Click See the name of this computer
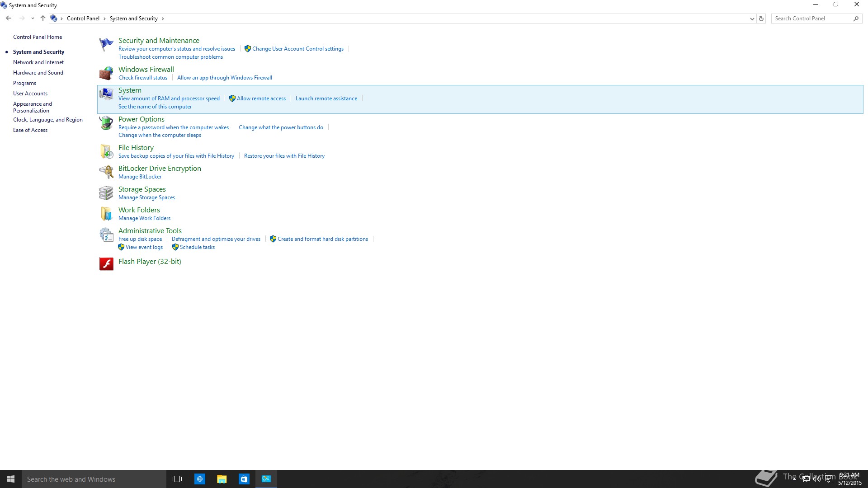The height and width of the screenshot is (488, 868). click(x=155, y=107)
